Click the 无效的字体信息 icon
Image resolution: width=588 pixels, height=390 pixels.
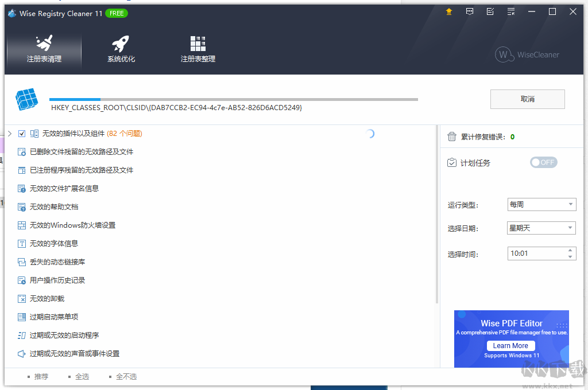(x=22, y=244)
